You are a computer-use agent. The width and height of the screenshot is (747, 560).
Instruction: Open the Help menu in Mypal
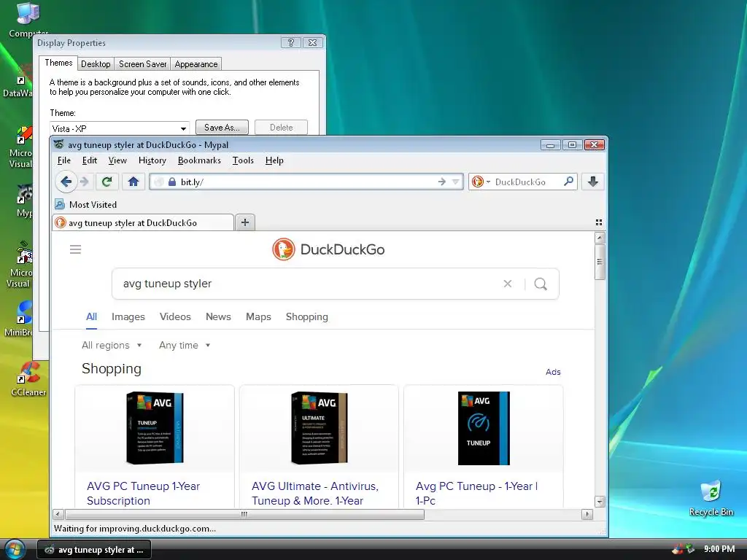click(274, 160)
